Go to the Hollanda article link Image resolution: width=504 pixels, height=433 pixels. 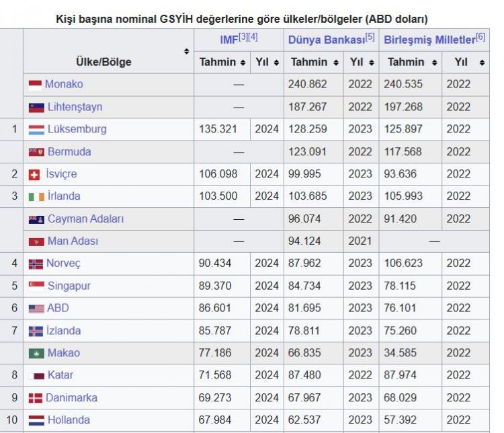coord(69,420)
